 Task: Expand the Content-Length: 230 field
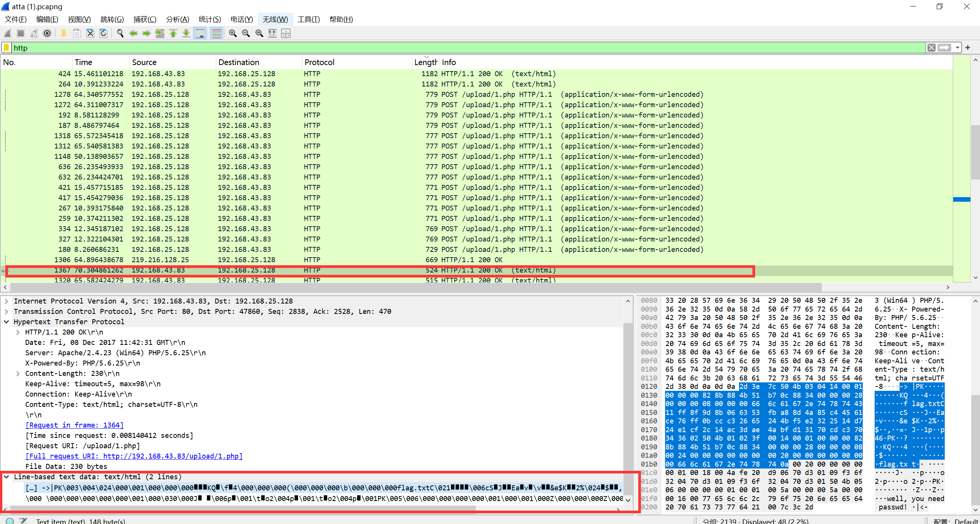click(18, 374)
